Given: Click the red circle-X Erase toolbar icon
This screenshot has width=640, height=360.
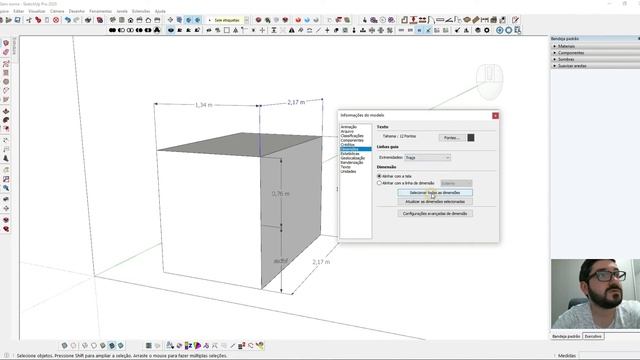Looking at the screenshot, I should click(56, 20).
